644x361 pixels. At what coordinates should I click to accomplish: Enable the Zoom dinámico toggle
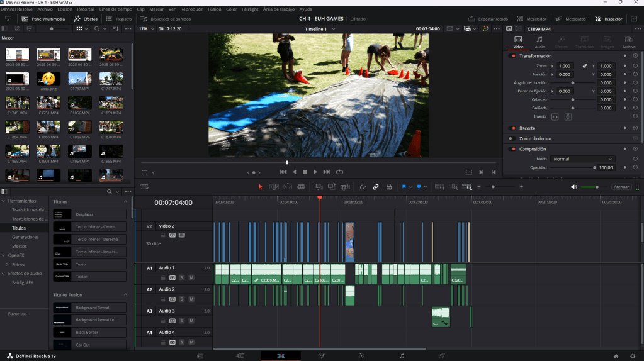click(512, 138)
